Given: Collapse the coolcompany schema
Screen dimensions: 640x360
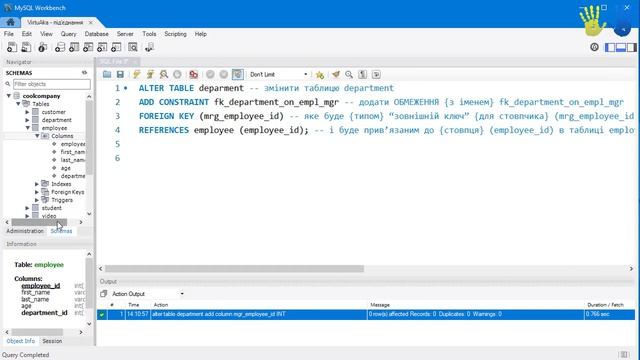Looking at the screenshot, I should click(x=9, y=96).
